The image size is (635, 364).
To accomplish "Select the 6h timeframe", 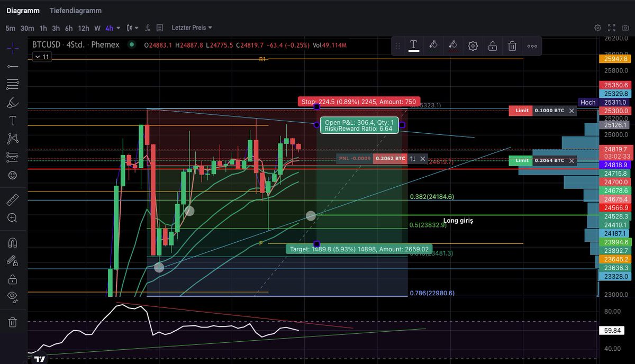I will pyautogui.click(x=69, y=28).
